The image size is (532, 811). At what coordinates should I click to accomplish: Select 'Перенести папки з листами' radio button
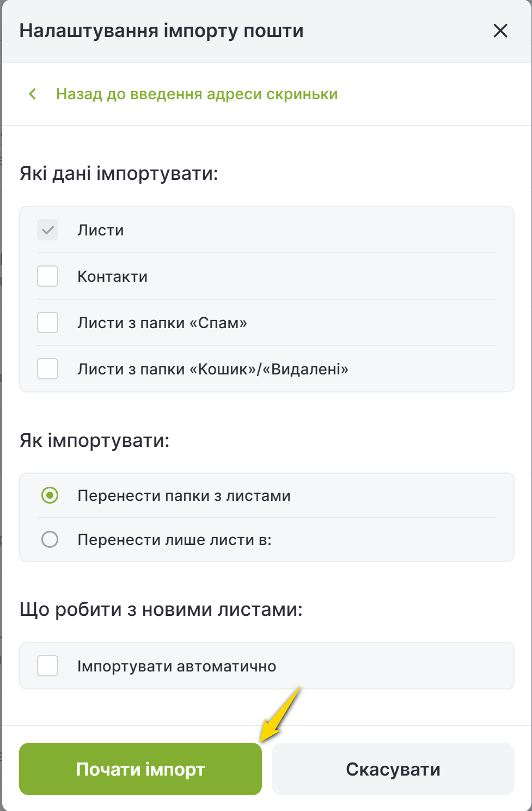(x=50, y=495)
